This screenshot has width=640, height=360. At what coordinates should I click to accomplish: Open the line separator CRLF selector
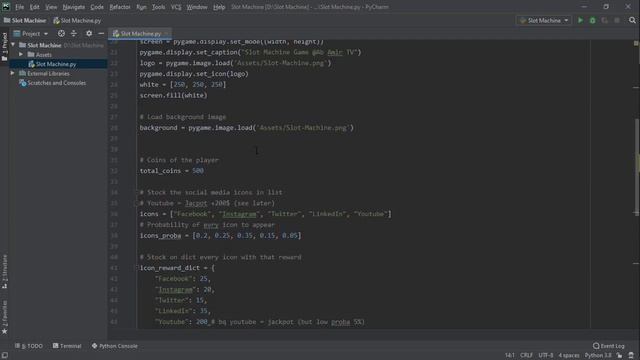pos(526,356)
